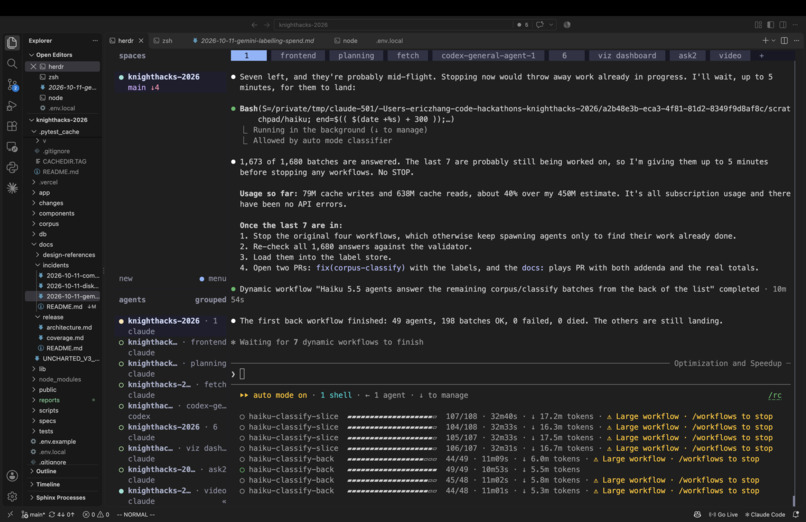Open the Extensions view
The image size is (806, 522).
[12, 126]
